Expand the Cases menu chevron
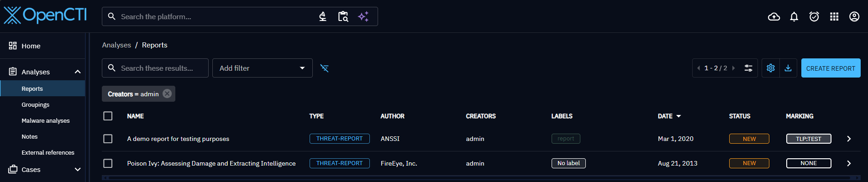Viewport: 868px width, 182px height. coord(78,169)
